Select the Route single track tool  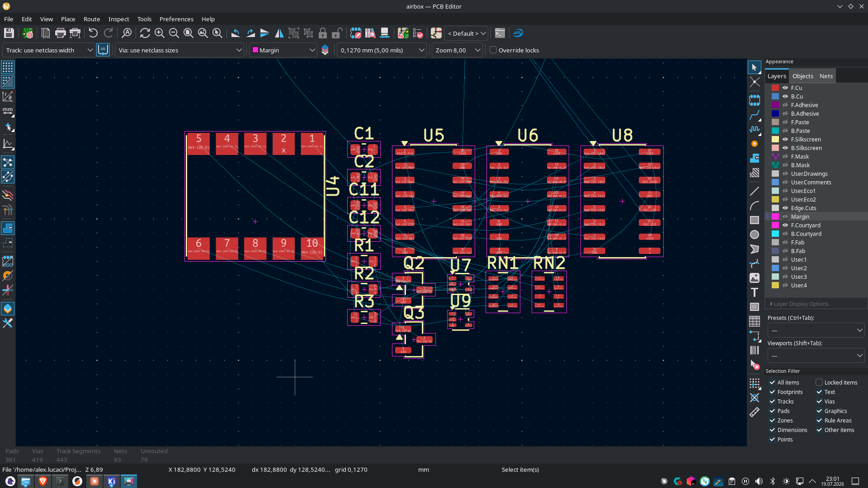(x=755, y=115)
